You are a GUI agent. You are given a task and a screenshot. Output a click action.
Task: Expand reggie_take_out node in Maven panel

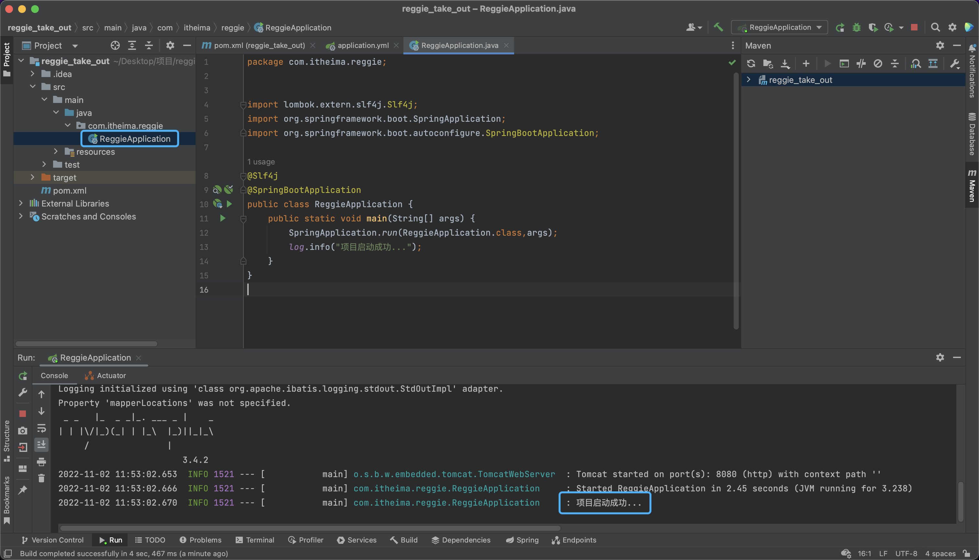748,80
